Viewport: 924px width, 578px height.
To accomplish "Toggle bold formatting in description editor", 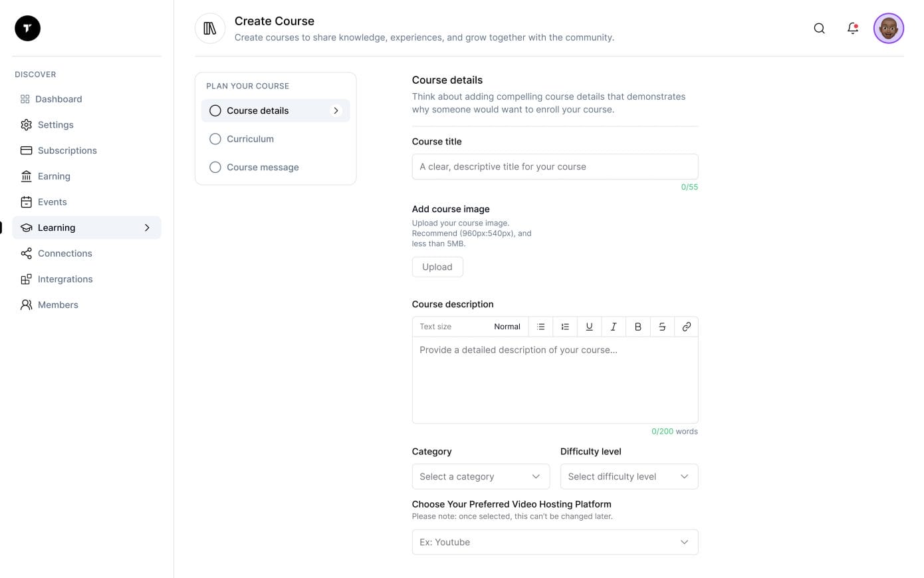I will point(637,327).
